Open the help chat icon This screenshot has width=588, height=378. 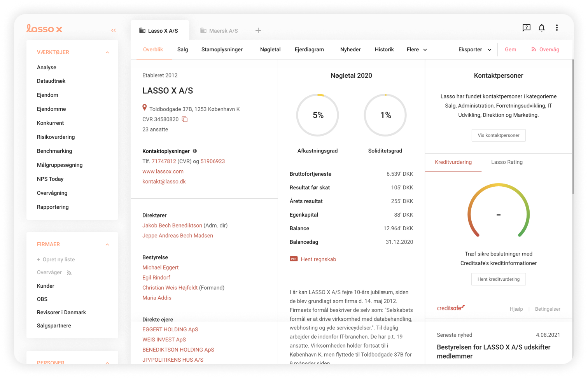526,28
